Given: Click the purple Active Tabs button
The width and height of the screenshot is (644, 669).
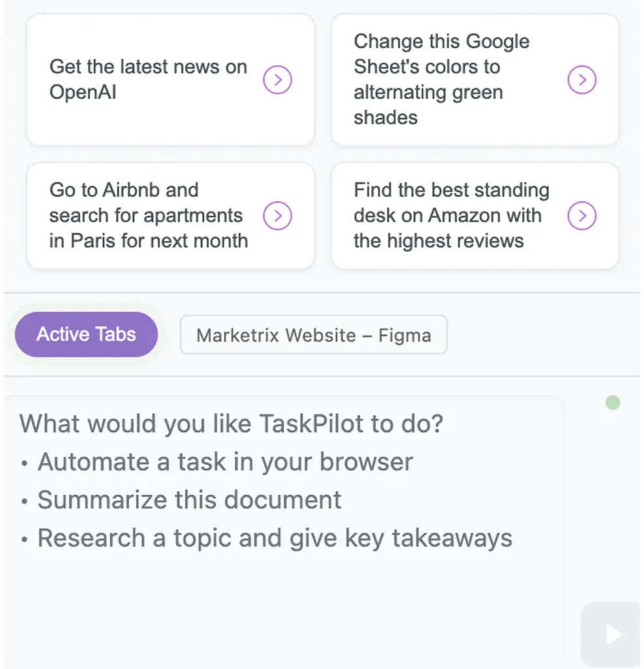Looking at the screenshot, I should click(x=86, y=334).
